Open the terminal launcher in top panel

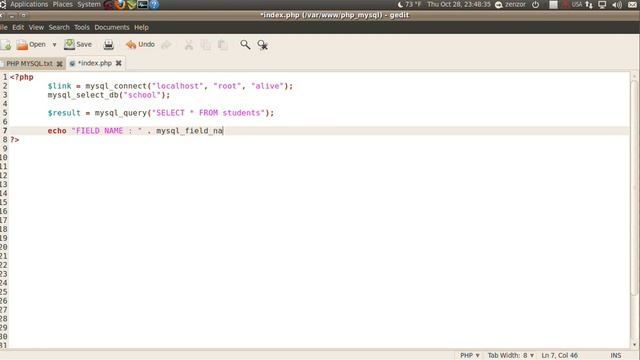142,4
